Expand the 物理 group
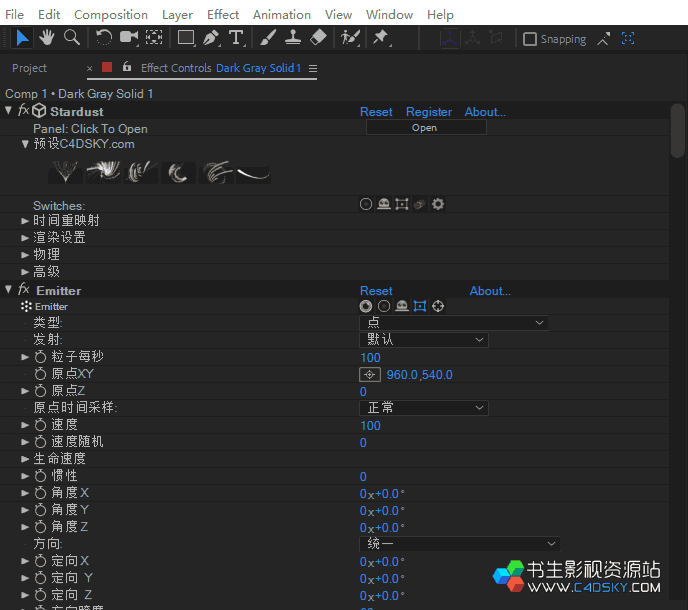The image size is (688, 610). pos(25,255)
